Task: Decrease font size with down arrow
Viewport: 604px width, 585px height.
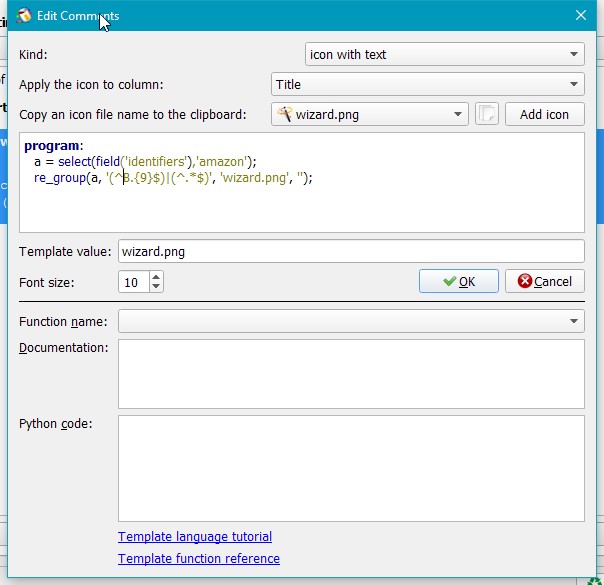Action: [156, 286]
